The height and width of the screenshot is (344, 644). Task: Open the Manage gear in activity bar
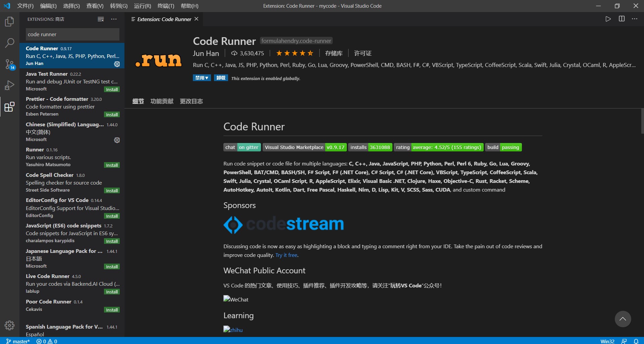point(9,325)
